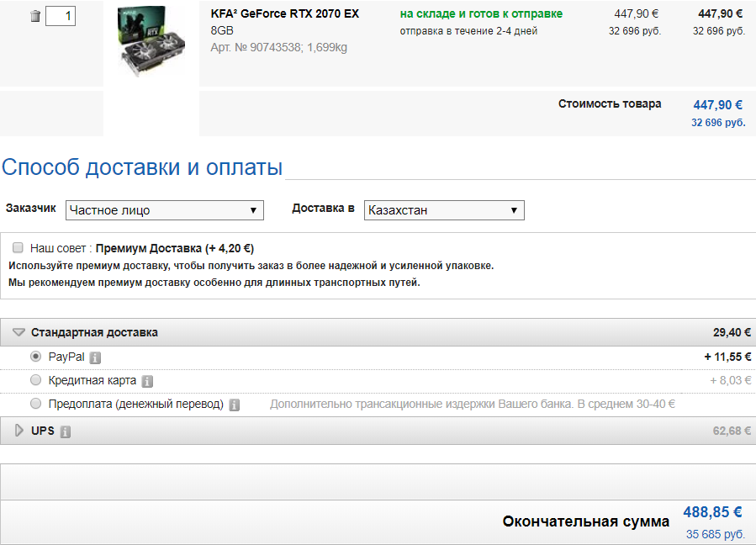Open KFA² GeForce RTX 2070 EX product link
Viewport: 756px width, 545px height.
click(x=284, y=13)
